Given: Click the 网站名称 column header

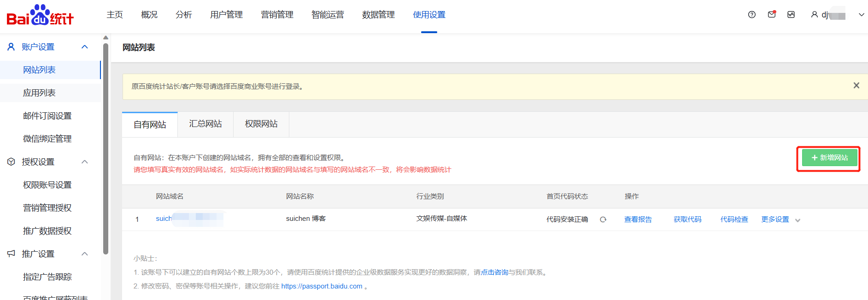Looking at the screenshot, I should pyautogui.click(x=300, y=196).
